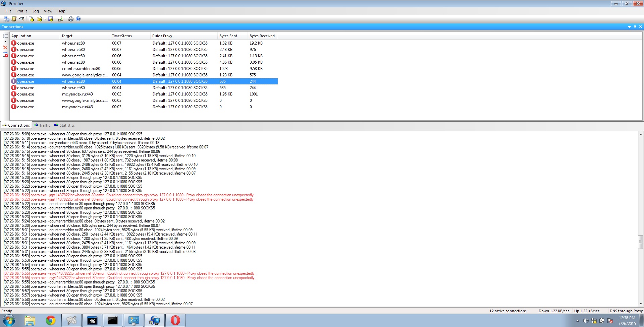644x327 pixels.
Task: Expand the Open Profile dropdown arrow
Action: click(45, 19)
